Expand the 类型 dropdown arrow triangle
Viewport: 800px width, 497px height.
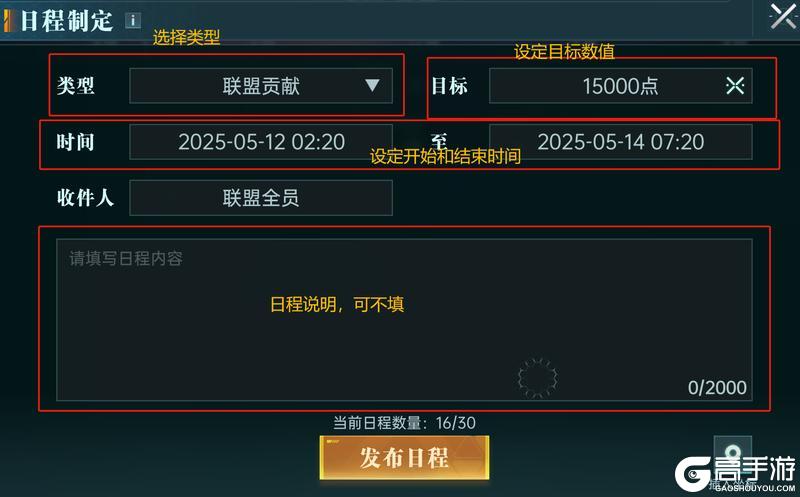(x=372, y=85)
